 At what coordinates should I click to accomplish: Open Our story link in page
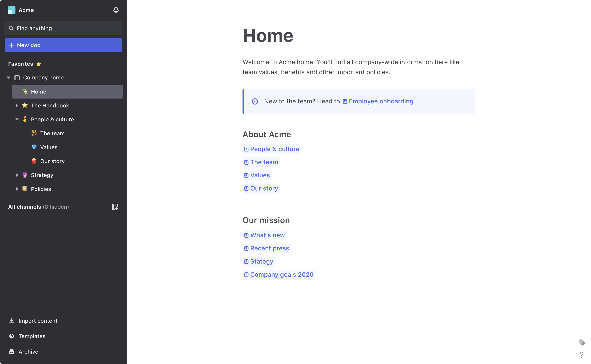(261, 189)
